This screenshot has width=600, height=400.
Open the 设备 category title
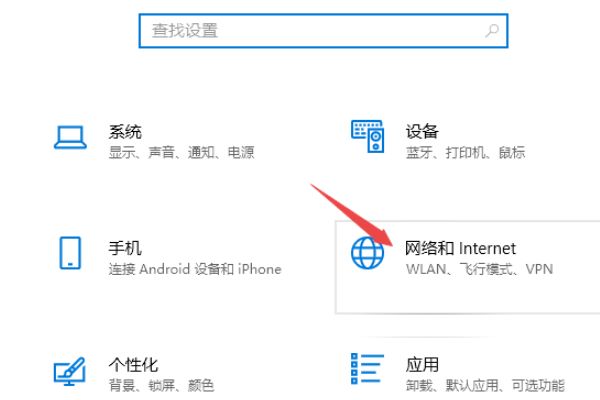422,131
